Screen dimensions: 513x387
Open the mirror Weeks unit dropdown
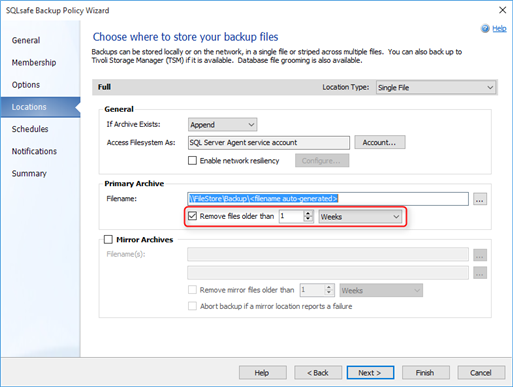click(381, 290)
